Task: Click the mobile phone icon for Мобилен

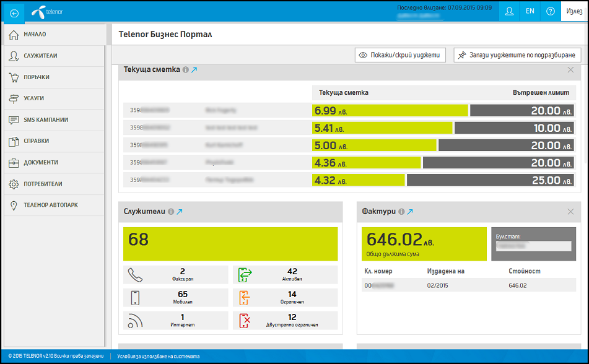Action: (x=135, y=298)
